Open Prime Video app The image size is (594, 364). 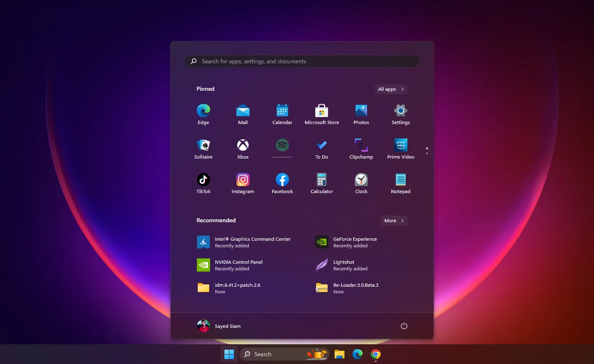401,149
